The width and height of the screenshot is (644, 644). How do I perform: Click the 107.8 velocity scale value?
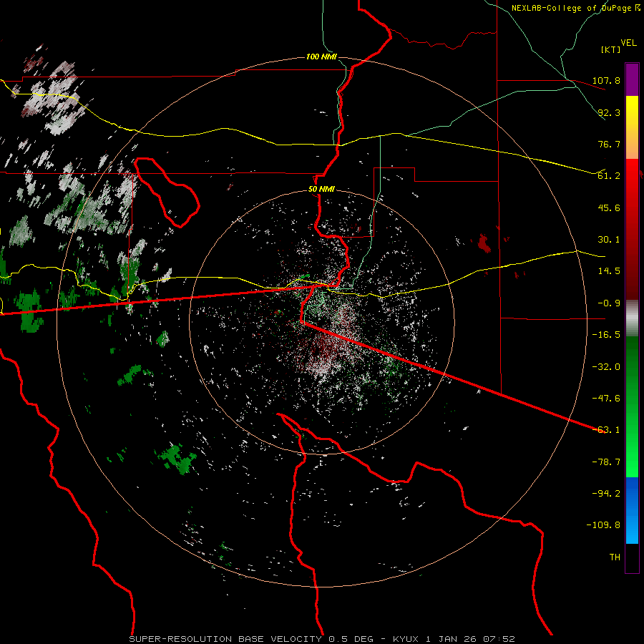point(606,80)
